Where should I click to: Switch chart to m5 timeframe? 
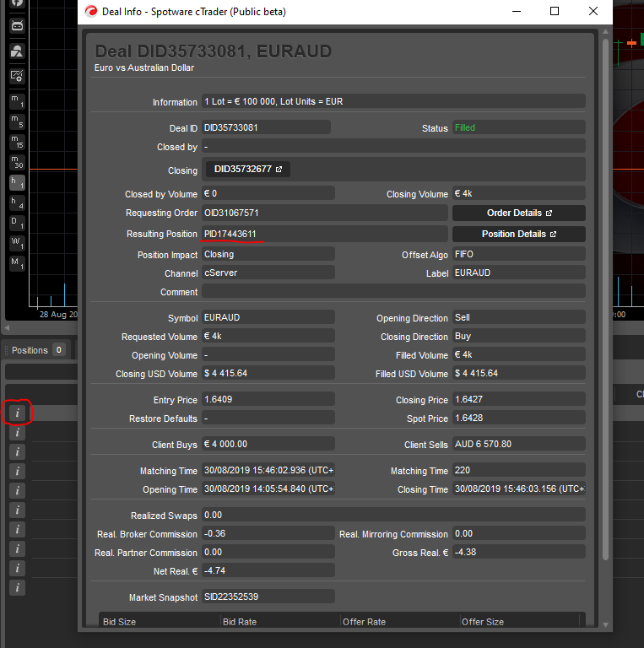tap(17, 121)
